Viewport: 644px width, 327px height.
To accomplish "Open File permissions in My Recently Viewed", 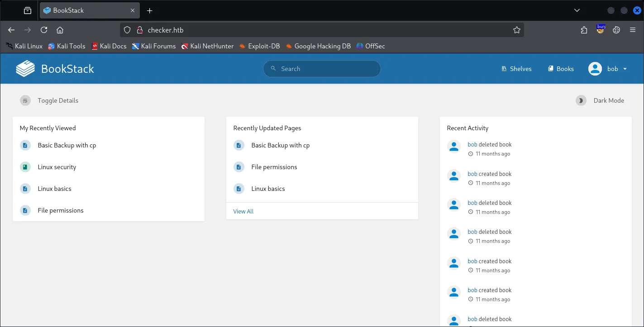I will tap(61, 210).
